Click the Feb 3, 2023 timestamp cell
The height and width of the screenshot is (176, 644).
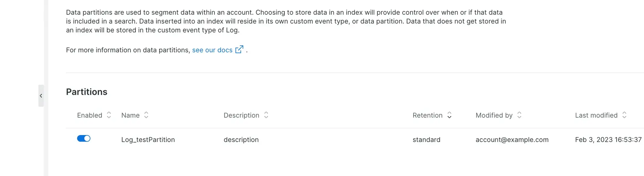point(608,140)
